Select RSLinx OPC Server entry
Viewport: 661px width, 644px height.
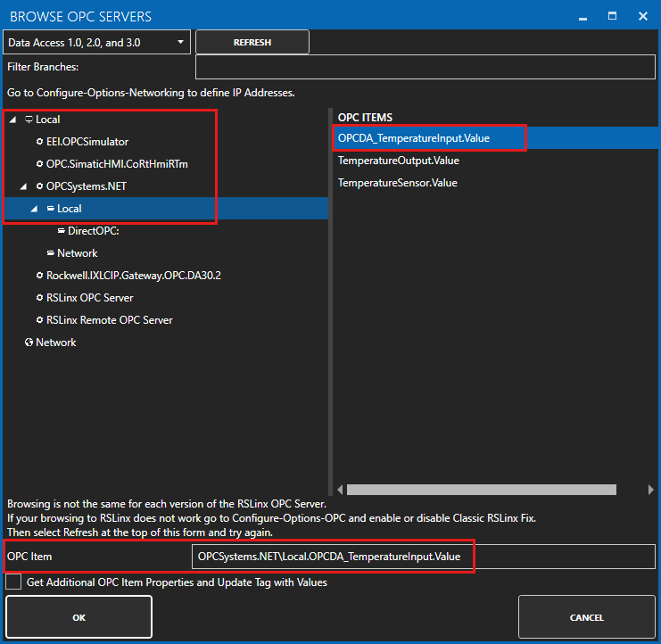(90, 298)
